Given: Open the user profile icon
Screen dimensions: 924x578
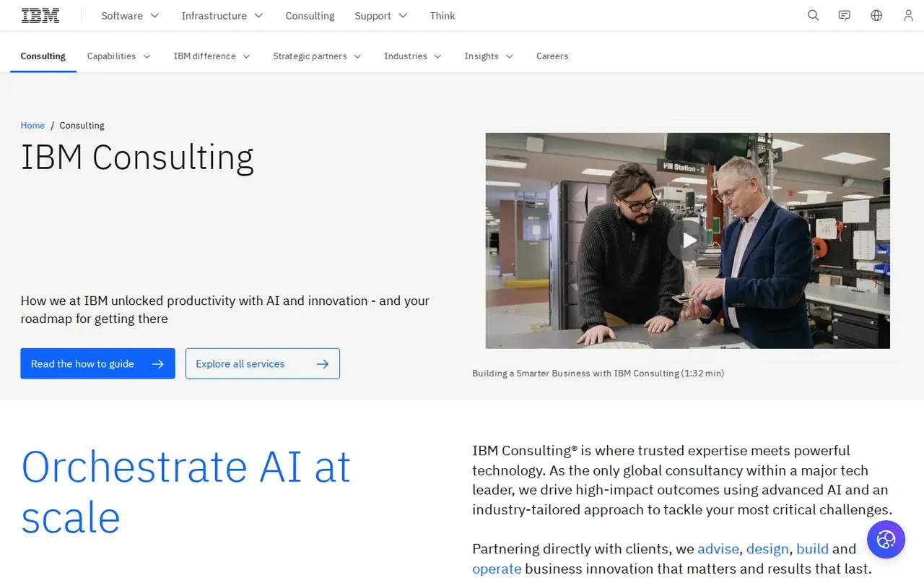Looking at the screenshot, I should (908, 15).
